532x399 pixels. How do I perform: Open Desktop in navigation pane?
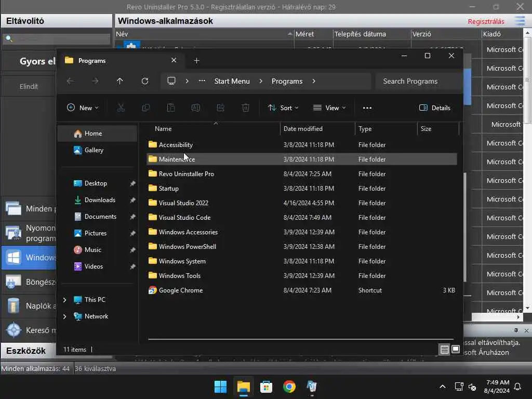tap(96, 183)
